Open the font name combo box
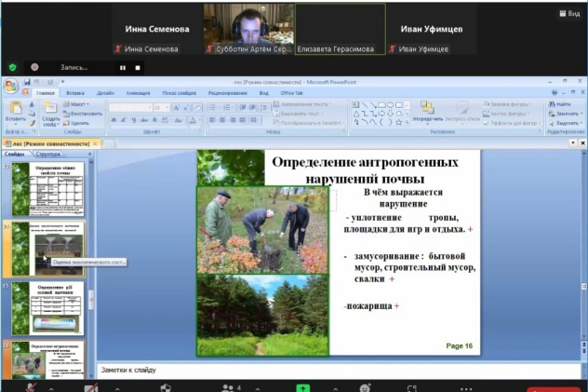The image size is (588, 392). coord(130,108)
